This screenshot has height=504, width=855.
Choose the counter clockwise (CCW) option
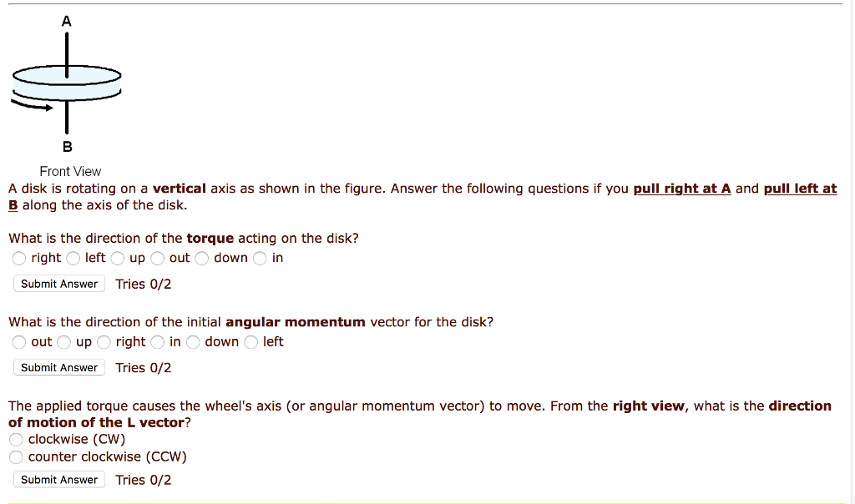click(17, 457)
